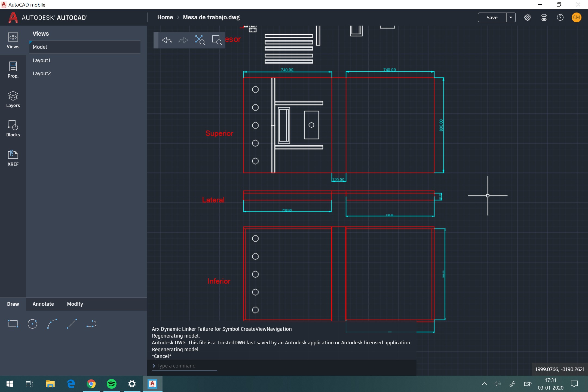Open the Layers panel
Image resolution: width=588 pixels, height=392 pixels.
13,99
